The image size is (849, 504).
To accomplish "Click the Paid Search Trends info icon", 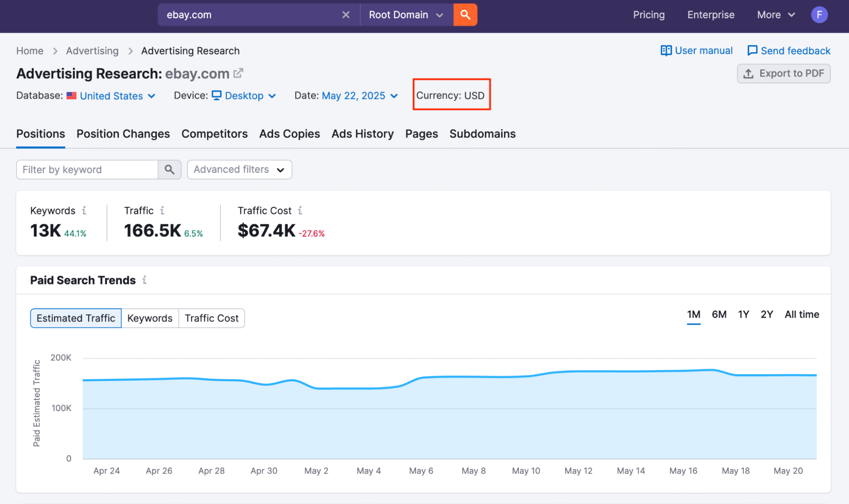I will tap(144, 280).
